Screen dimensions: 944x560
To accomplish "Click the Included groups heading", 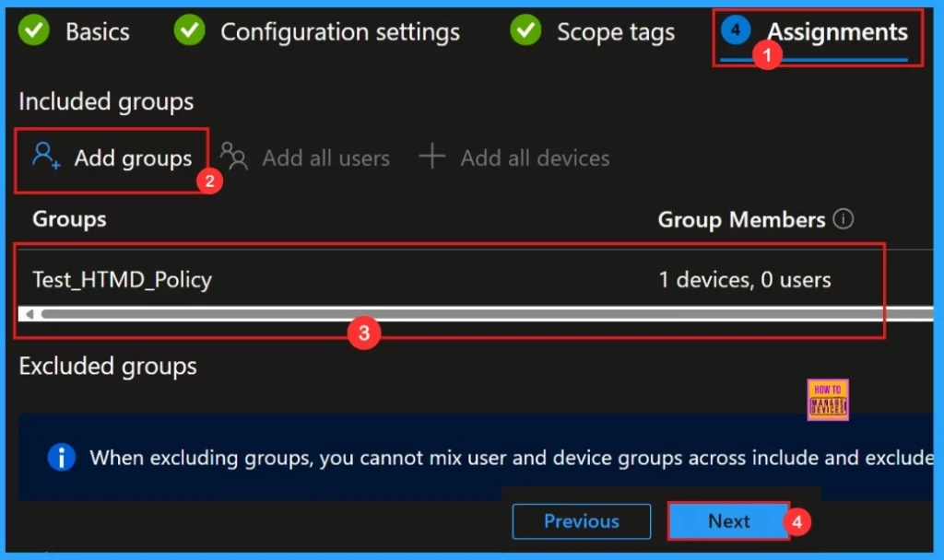I will (107, 101).
